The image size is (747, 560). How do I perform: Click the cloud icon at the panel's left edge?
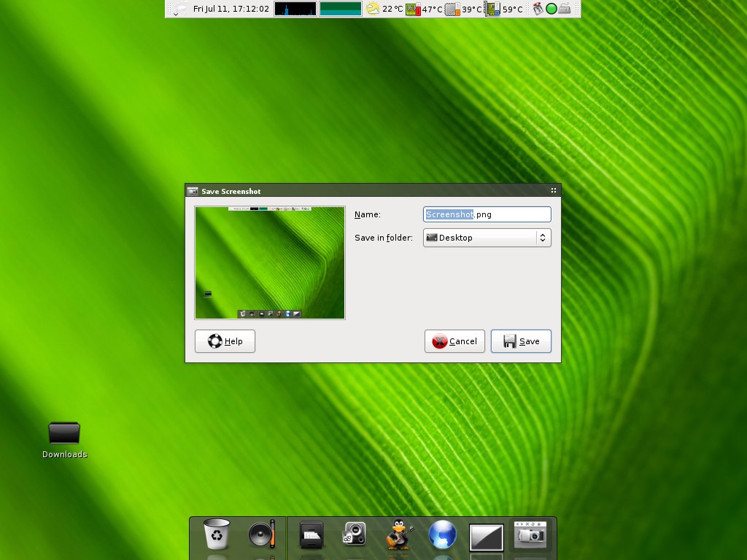(x=181, y=9)
